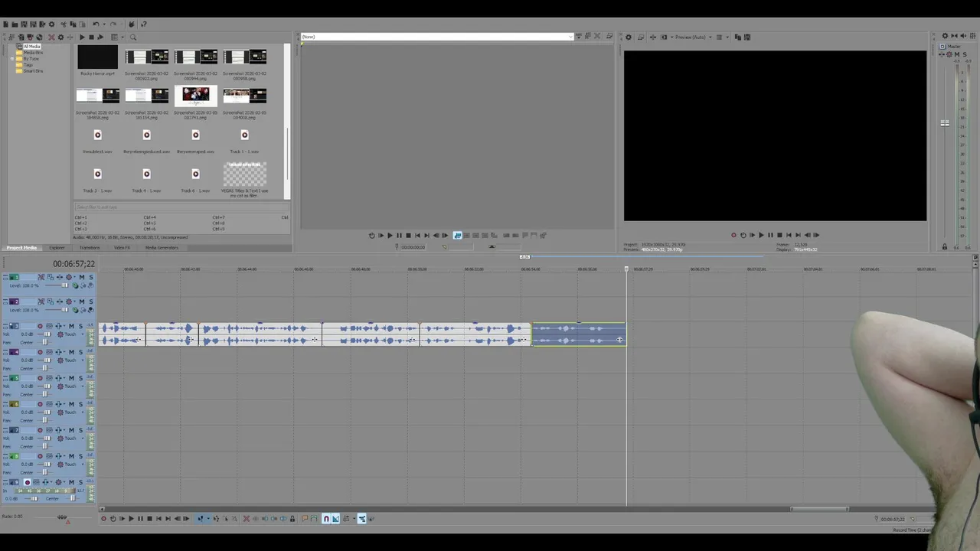980x551 pixels.
Task: Toggle Automatic Crossfades in timeline toolbar
Action: 335,519
